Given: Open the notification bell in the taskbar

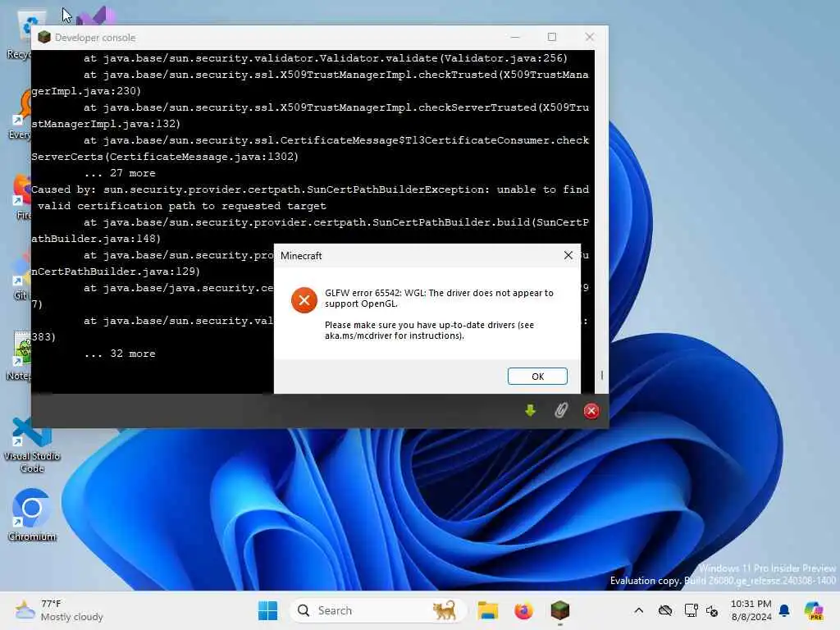Looking at the screenshot, I should (784, 610).
